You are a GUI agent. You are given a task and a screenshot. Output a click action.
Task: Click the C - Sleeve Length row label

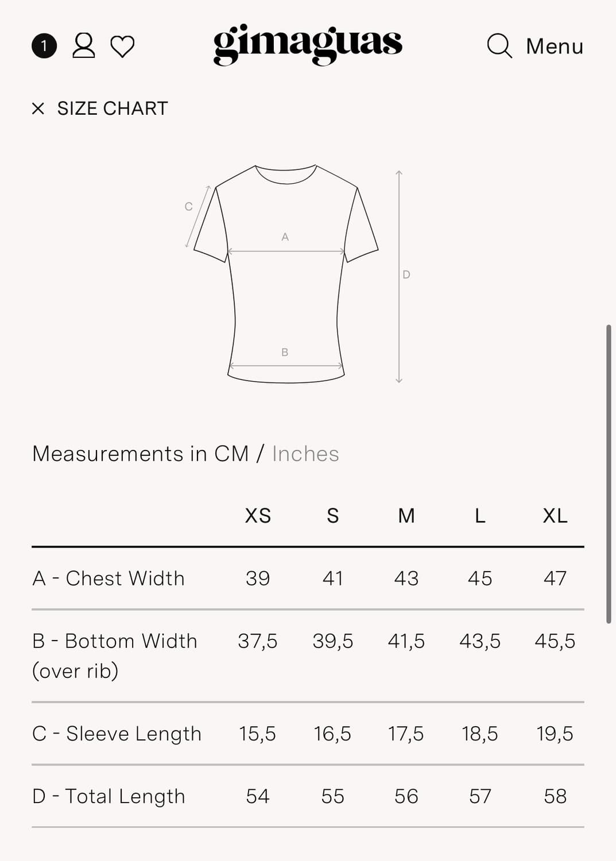pos(117,734)
